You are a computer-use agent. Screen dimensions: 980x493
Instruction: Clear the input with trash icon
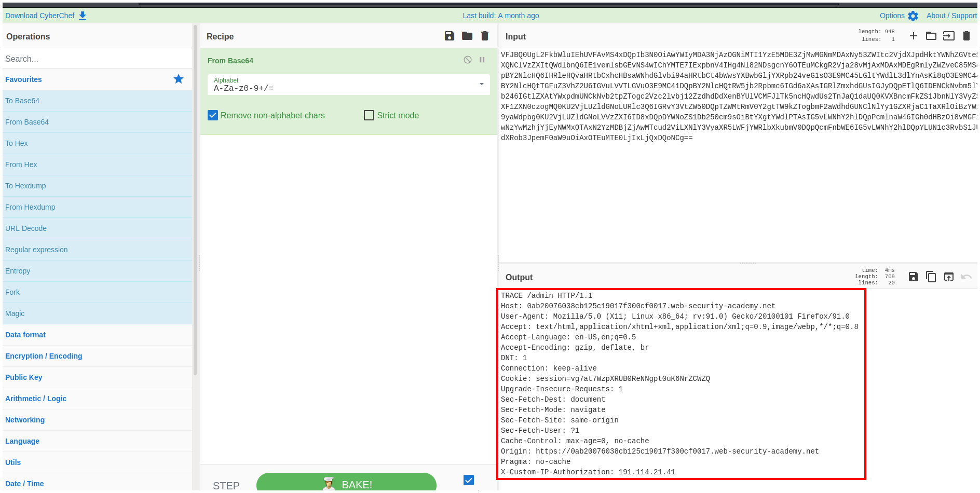[x=967, y=36]
